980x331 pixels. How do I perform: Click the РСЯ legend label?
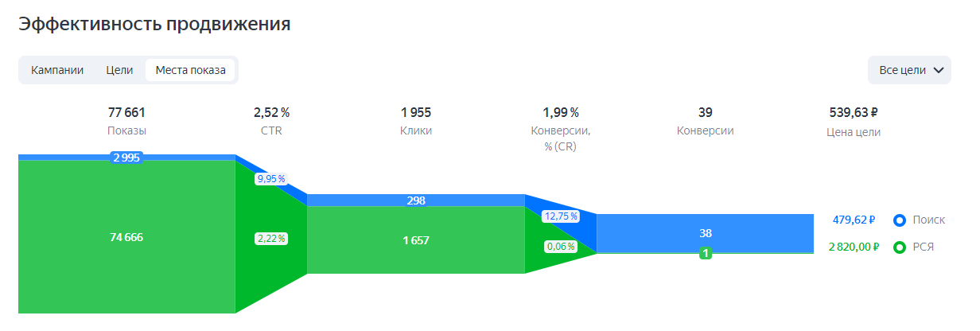click(x=923, y=247)
